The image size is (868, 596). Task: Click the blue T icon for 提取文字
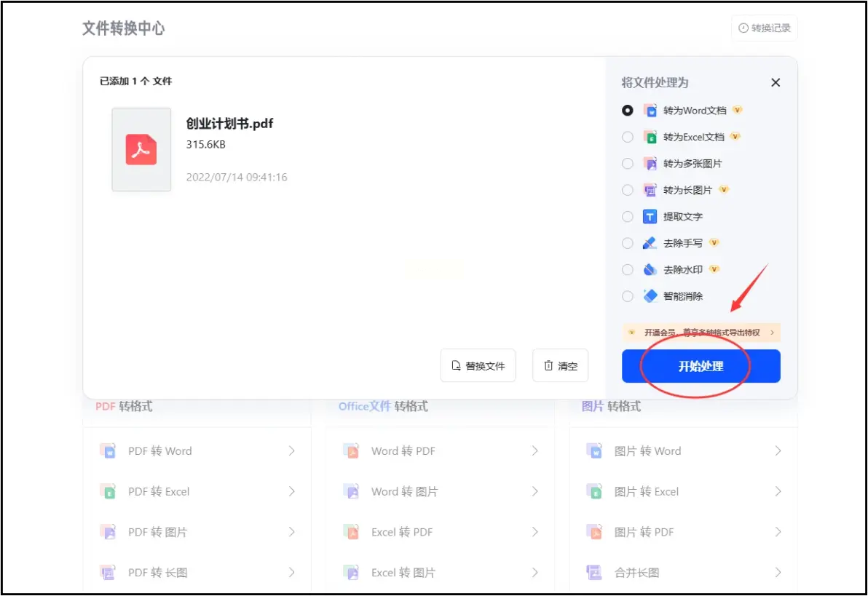(x=650, y=216)
